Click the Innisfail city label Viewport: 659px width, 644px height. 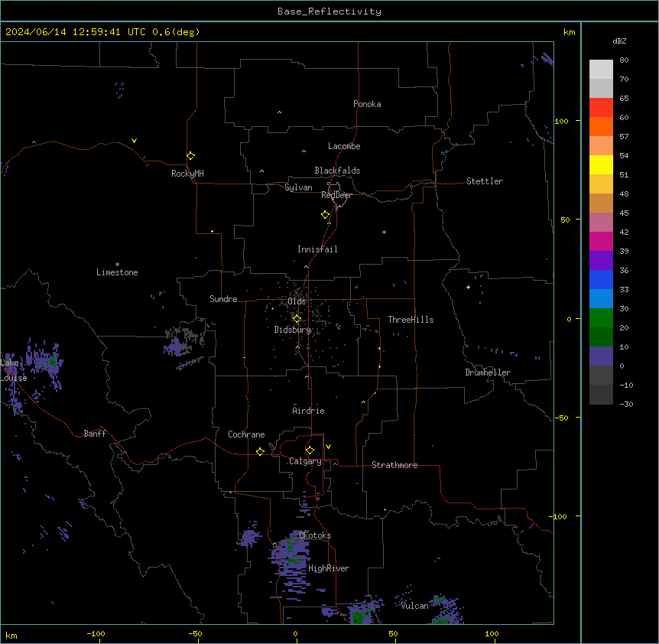[x=317, y=249]
